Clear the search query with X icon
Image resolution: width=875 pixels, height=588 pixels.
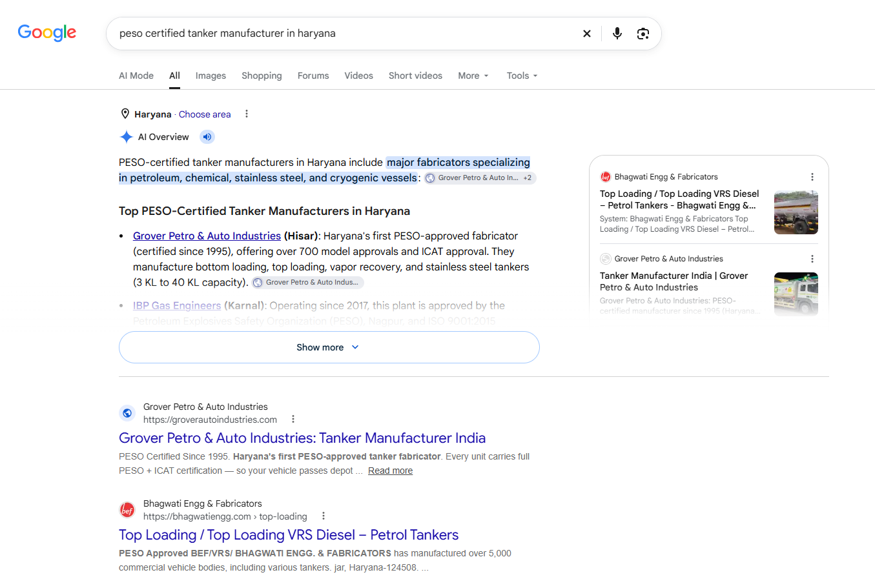click(x=587, y=34)
